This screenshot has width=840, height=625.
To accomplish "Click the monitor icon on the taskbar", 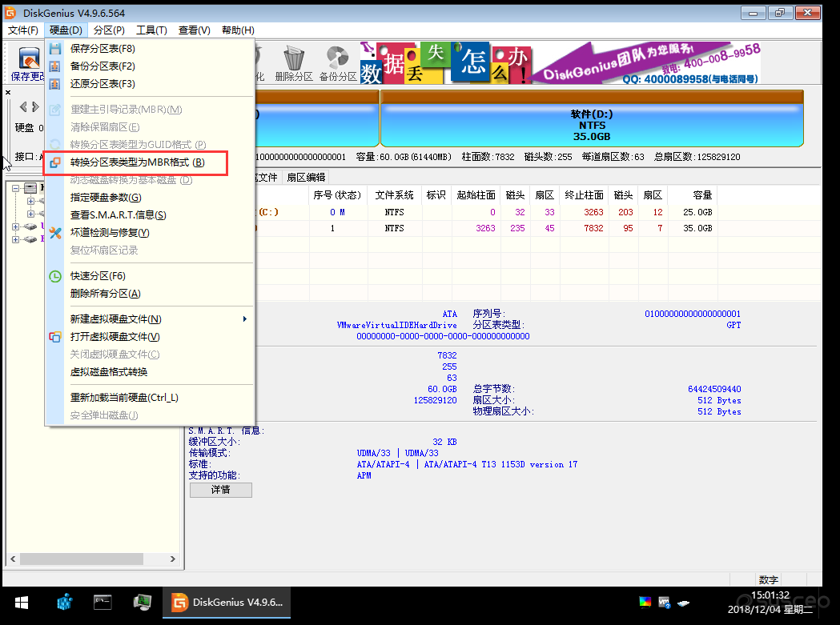I will pos(142,603).
